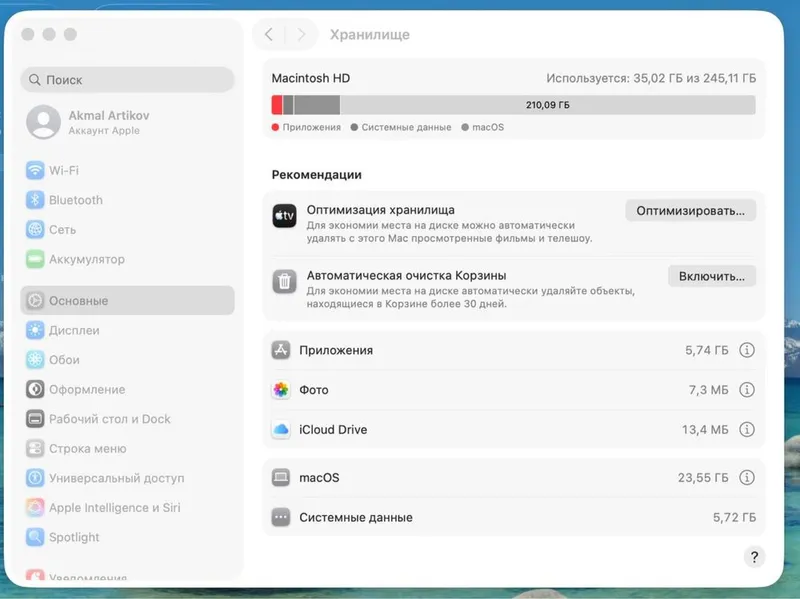Click the red Приложения segment of storage bar

pyautogui.click(x=277, y=105)
